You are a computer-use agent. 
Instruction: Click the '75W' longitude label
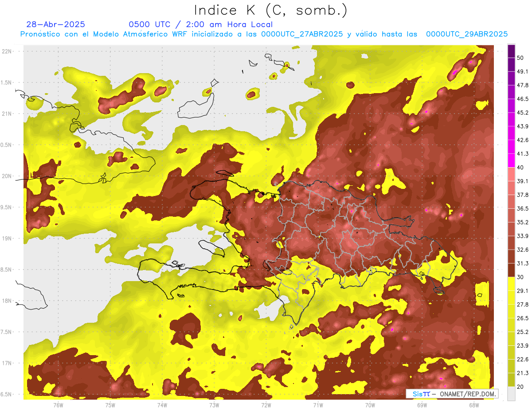tap(110, 405)
